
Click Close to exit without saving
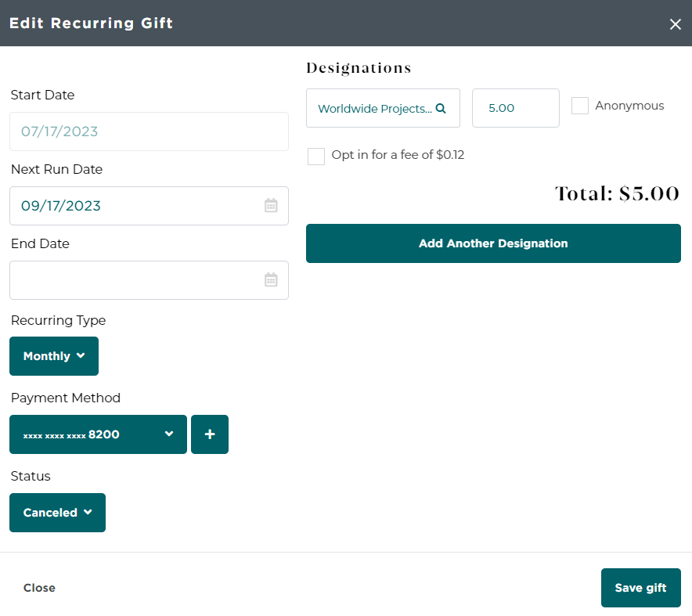(39, 588)
